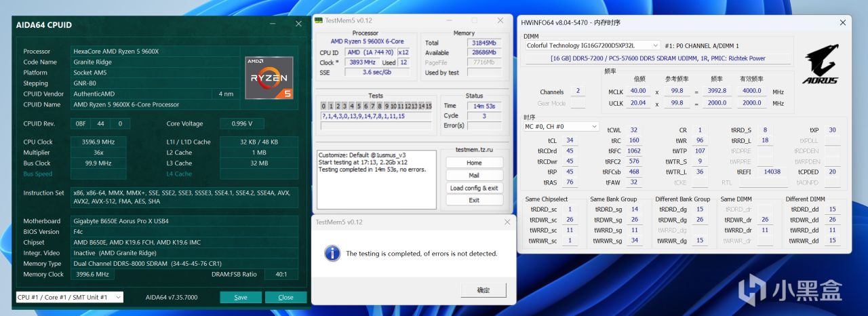The height and width of the screenshot is (316, 868).
Task: Click the DRAM:FSB Ratio value 40:1
Action: coord(281,274)
